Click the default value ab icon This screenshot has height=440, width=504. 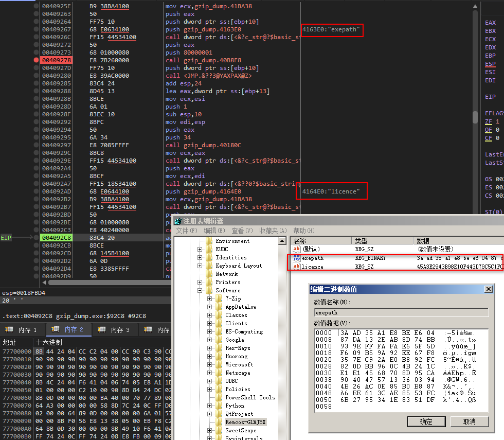[296, 249]
